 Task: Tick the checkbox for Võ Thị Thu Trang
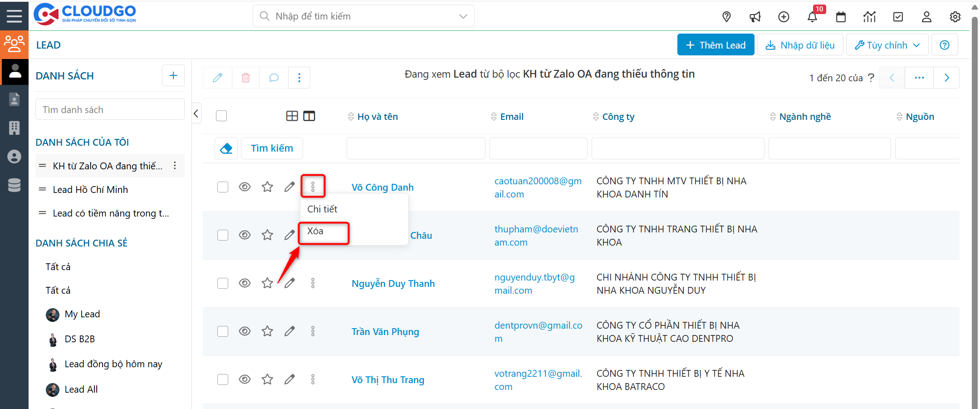point(223,379)
